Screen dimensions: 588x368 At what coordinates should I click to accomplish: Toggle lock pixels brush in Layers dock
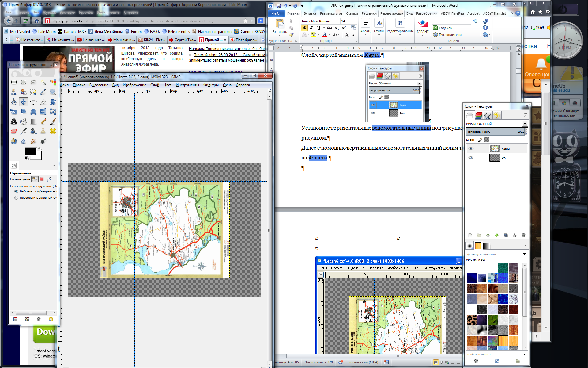pyautogui.click(x=480, y=140)
